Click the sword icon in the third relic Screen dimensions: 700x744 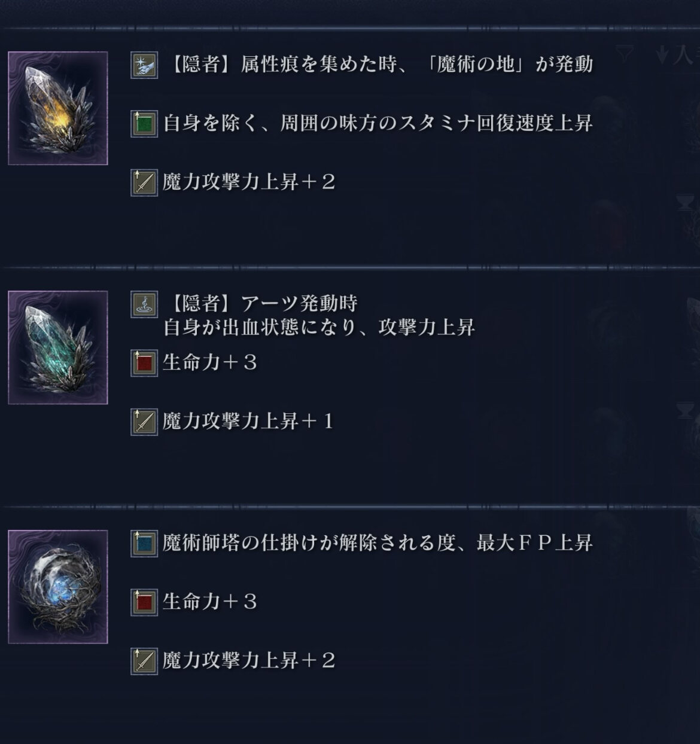point(144,661)
